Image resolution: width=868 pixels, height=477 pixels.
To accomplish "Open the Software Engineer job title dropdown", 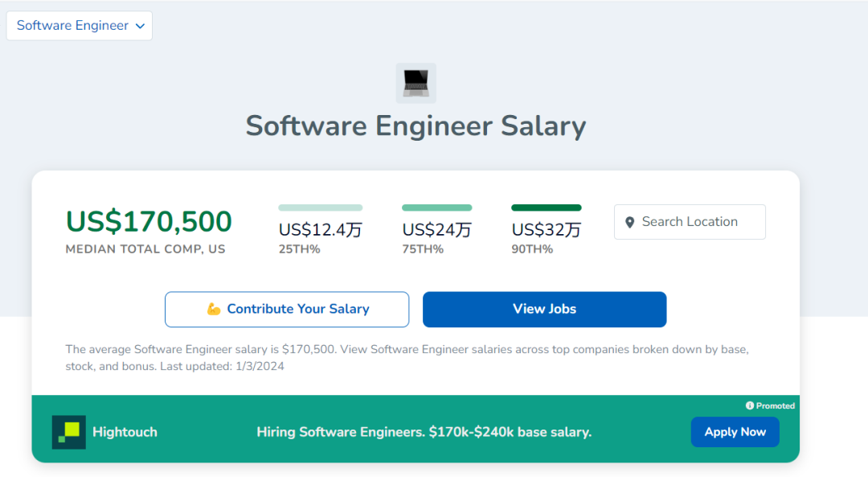I will (x=79, y=26).
